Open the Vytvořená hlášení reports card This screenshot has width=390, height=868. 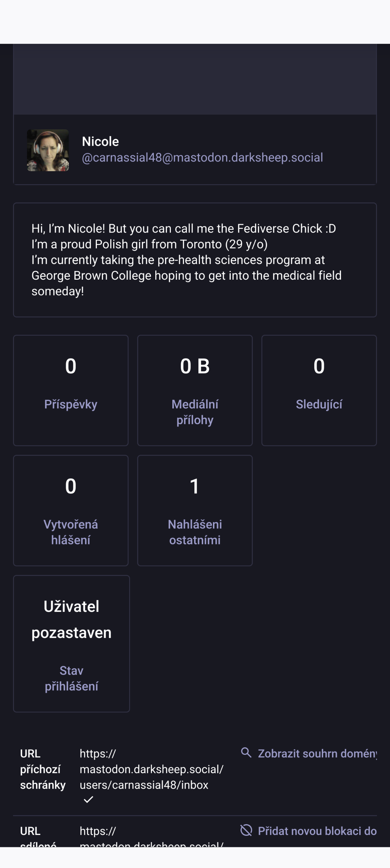pyautogui.click(x=71, y=510)
